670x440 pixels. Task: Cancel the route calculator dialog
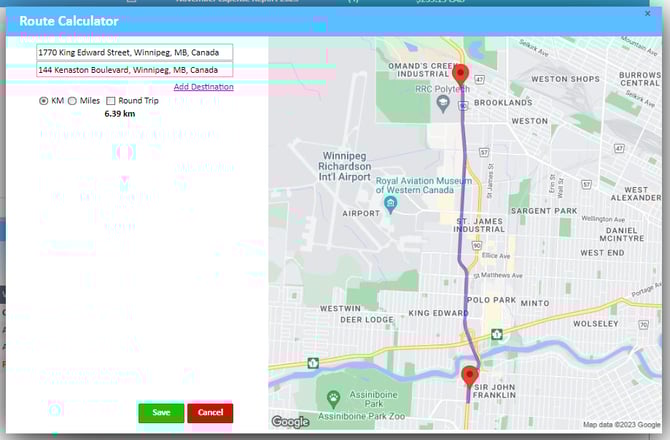tap(210, 413)
